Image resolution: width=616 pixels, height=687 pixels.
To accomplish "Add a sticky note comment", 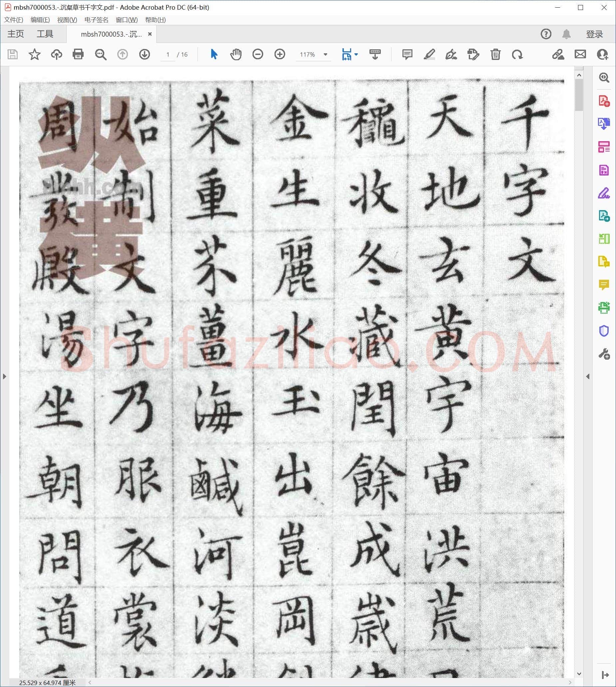I will (x=407, y=55).
